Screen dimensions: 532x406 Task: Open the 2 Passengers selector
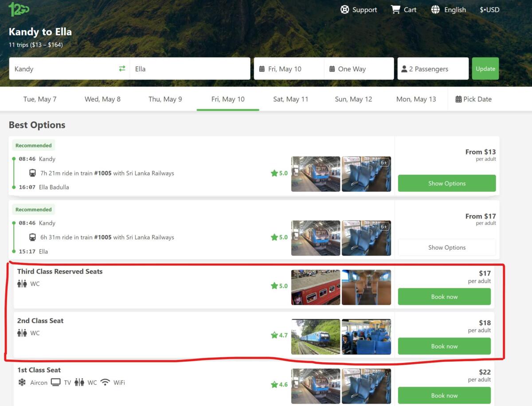pyautogui.click(x=433, y=69)
